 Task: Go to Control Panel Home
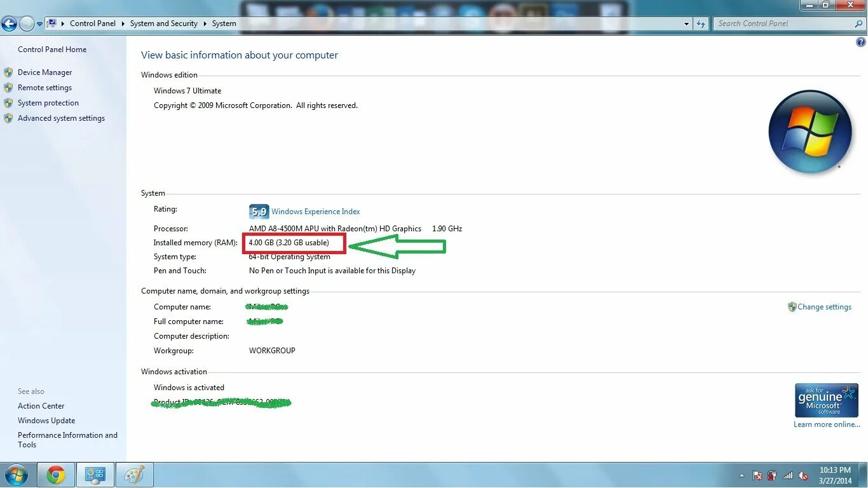52,50
